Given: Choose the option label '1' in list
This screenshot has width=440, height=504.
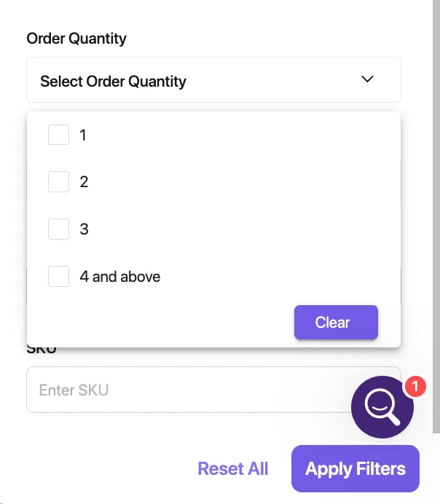Looking at the screenshot, I should (x=83, y=135).
